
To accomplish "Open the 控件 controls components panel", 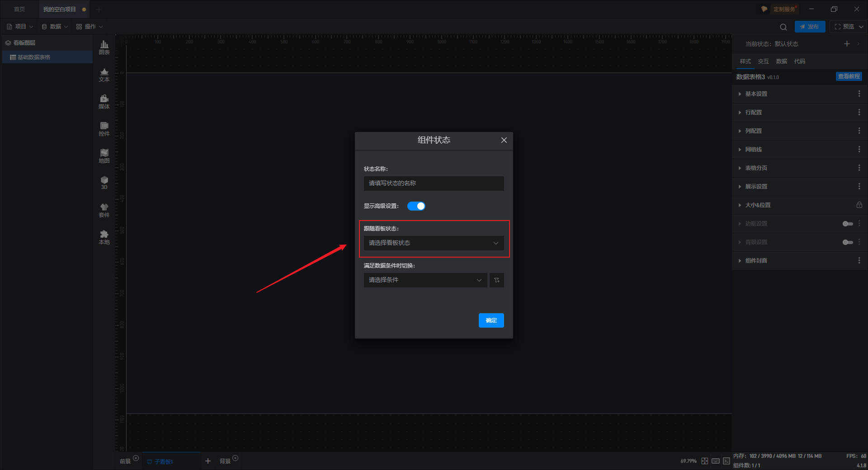I will [104, 129].
